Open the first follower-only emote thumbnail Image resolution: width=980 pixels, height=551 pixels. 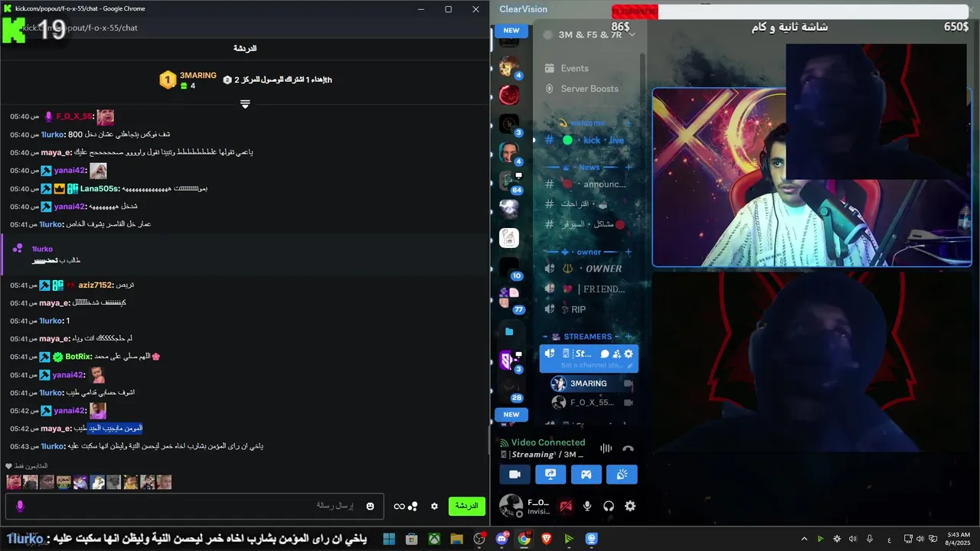pyautogui.click(x=14, y=482)
